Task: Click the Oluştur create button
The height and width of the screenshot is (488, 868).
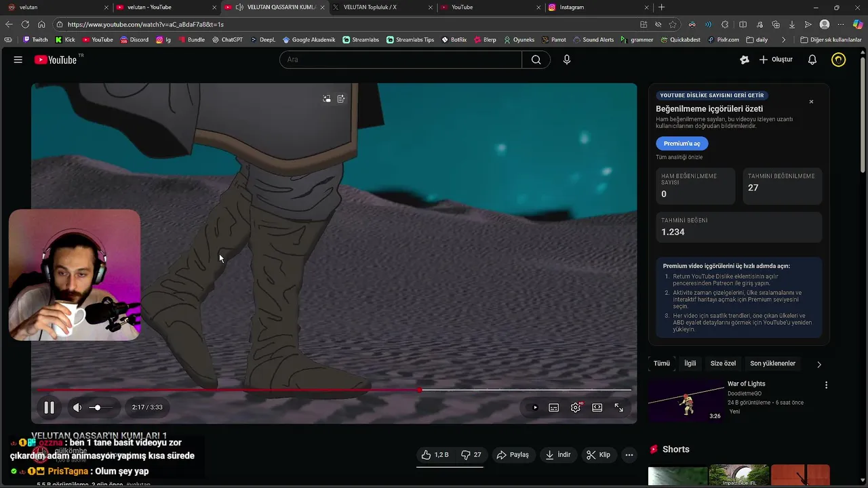Action: (x=775, y=60)
